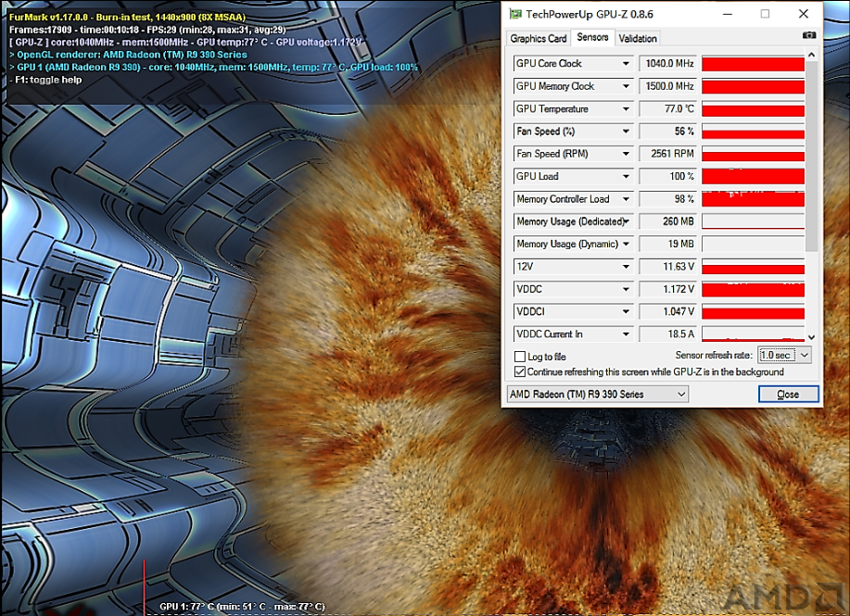Click the GPU-Z title bar app icon
Viewport: 850px width, 616px height.
coord(515,14)
